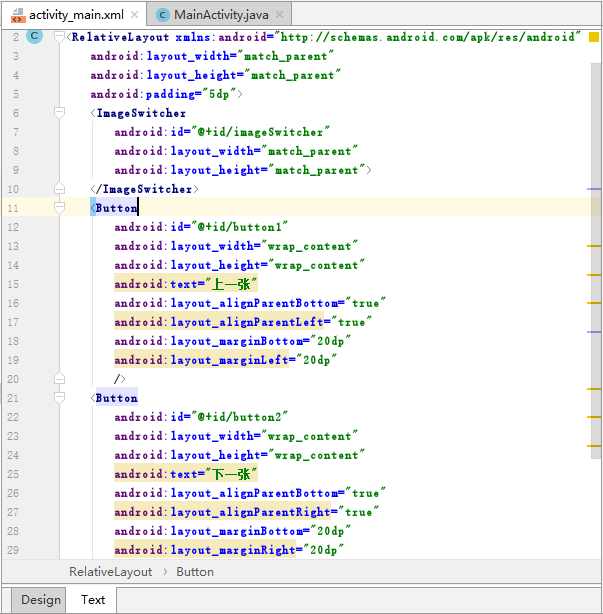Open the MainActivity.java tab
Image resolution: width=603 pixels, height=614 pixels.
(221, 15)
